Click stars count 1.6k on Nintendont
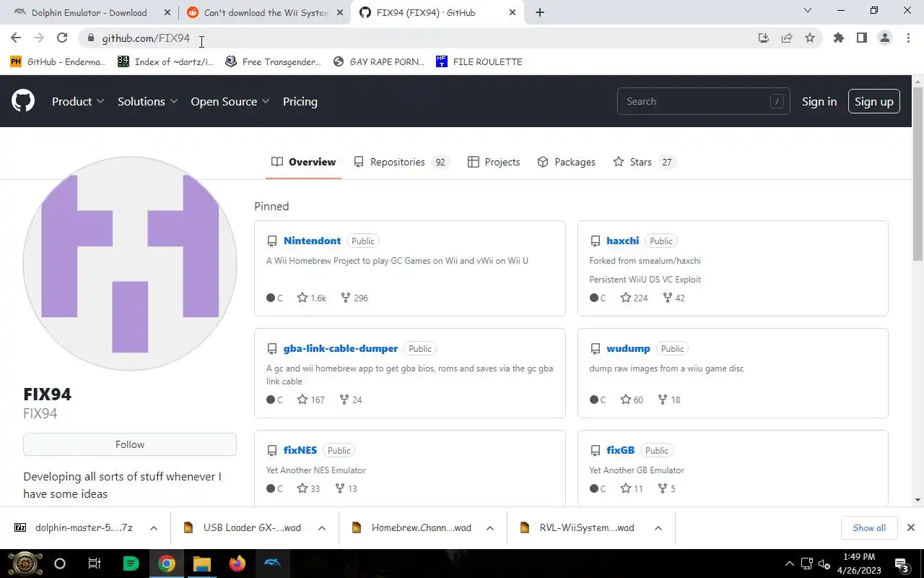Image resolution: width=924 pixels, height=578 pixels. click(x=312, y=298)
